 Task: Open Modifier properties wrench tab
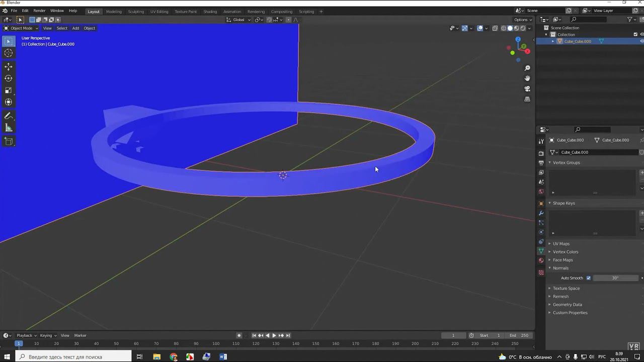pyautogui.click(x=541, y=213)
